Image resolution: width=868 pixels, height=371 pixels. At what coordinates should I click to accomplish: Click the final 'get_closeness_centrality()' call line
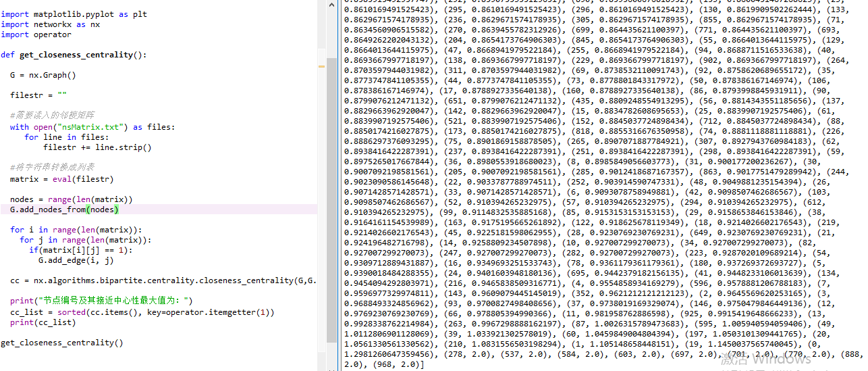(x=62, y=343)
